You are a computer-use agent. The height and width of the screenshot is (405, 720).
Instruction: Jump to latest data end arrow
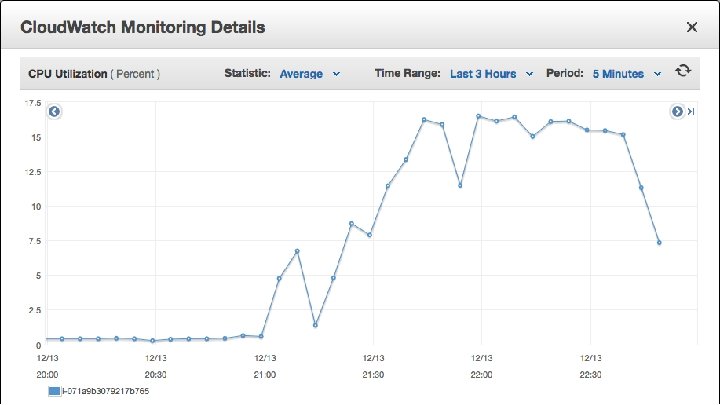point(691,112)
